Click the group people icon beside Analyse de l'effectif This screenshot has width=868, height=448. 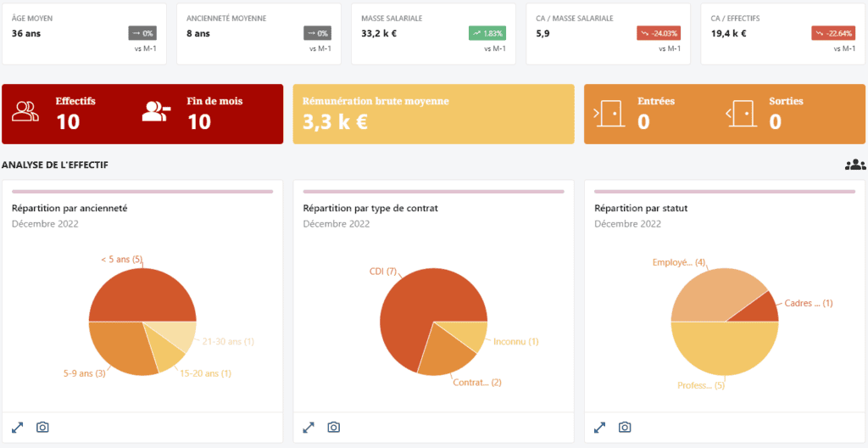tap(855, 165)
